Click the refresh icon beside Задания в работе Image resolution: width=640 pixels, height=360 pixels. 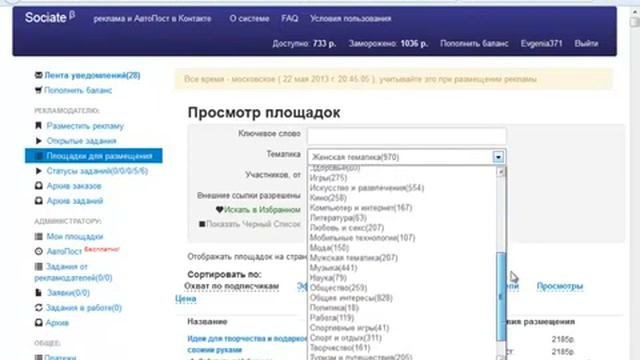38,308
